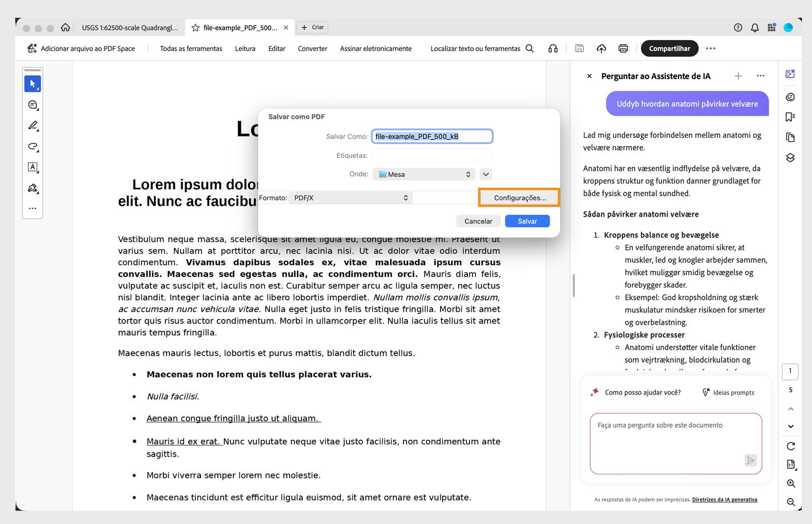
Task: Expand more tools in left toolbar
Action: coord(32,208)
